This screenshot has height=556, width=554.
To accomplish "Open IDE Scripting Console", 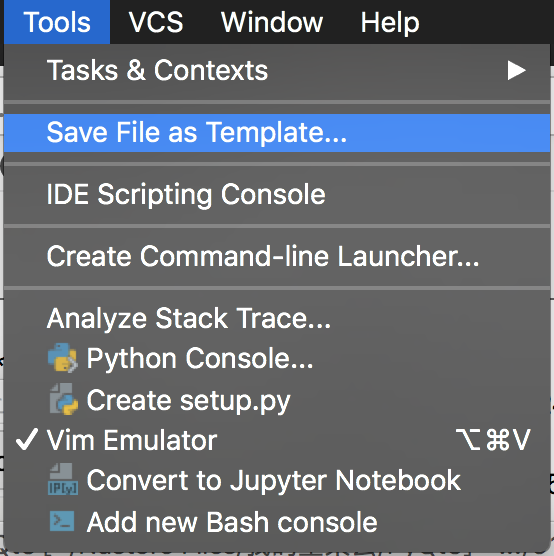I will [277, 194].
